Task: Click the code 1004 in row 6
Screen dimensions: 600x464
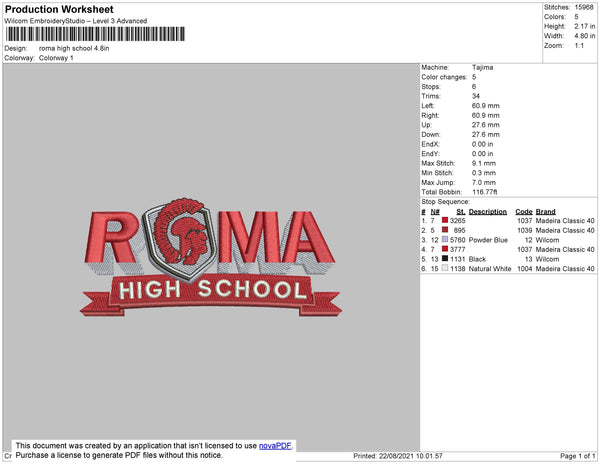Action: point(525,269)
